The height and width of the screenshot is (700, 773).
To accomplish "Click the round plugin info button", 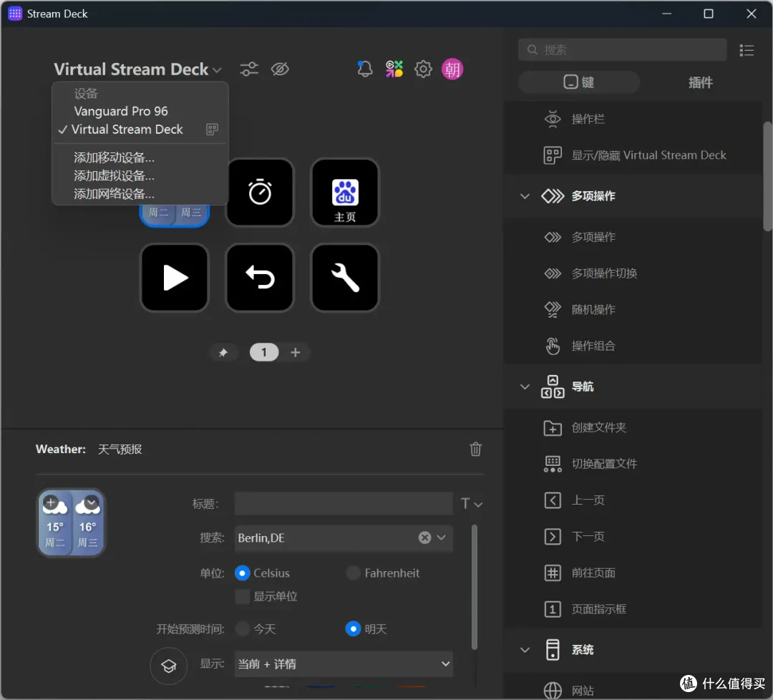I will coord(169,666).
